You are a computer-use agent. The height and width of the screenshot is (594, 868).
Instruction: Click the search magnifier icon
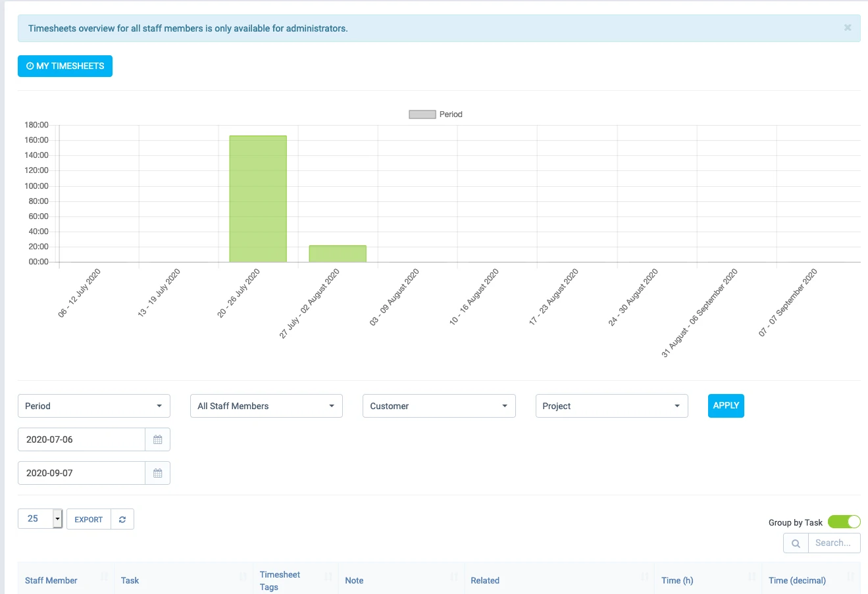(x=796, y=543)
